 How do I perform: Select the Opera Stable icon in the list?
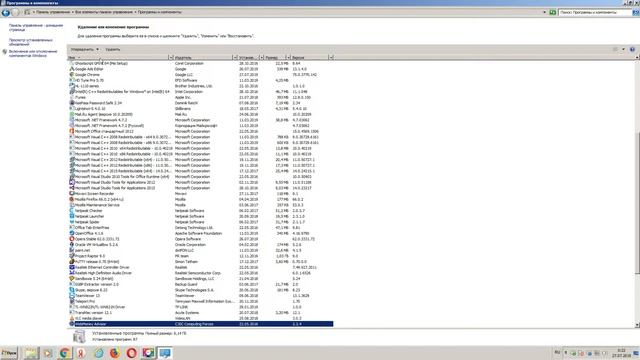pyautogui.click(x=72, y=239)
